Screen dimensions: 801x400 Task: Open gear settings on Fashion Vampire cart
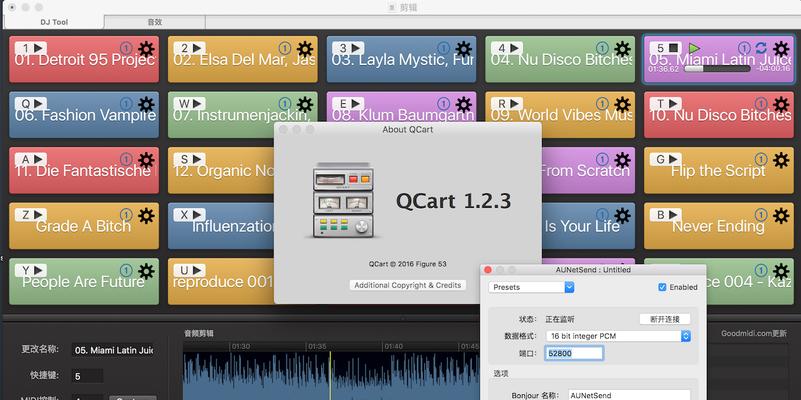(x=146, y=105)
